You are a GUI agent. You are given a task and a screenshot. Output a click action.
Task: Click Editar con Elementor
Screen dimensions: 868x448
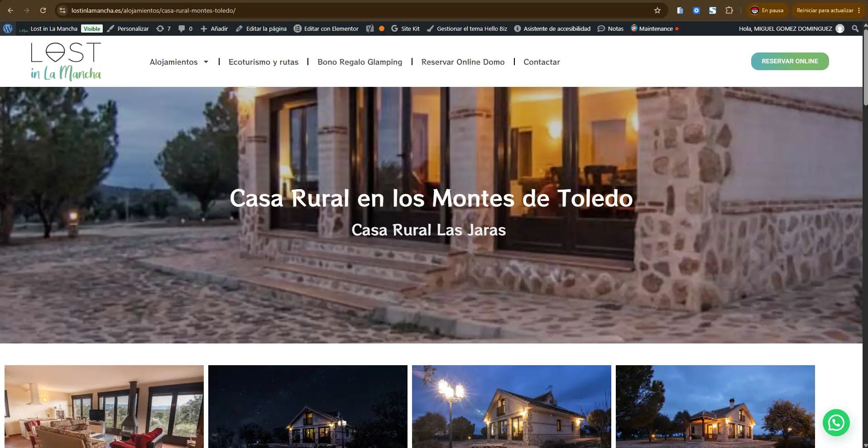(326, 29)
